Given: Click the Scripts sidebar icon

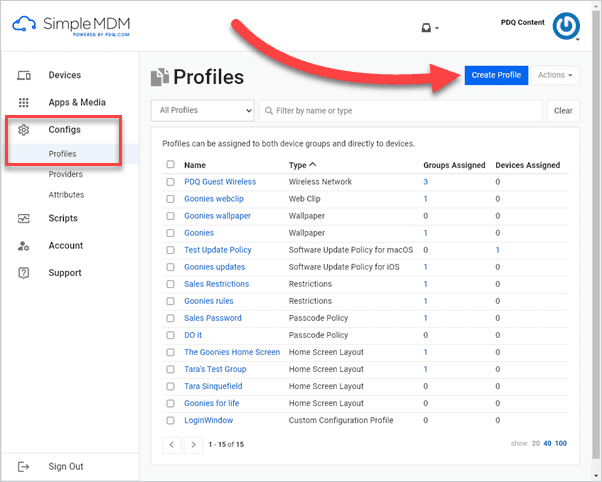Looking at the screenshot, I should coord(23,219).
